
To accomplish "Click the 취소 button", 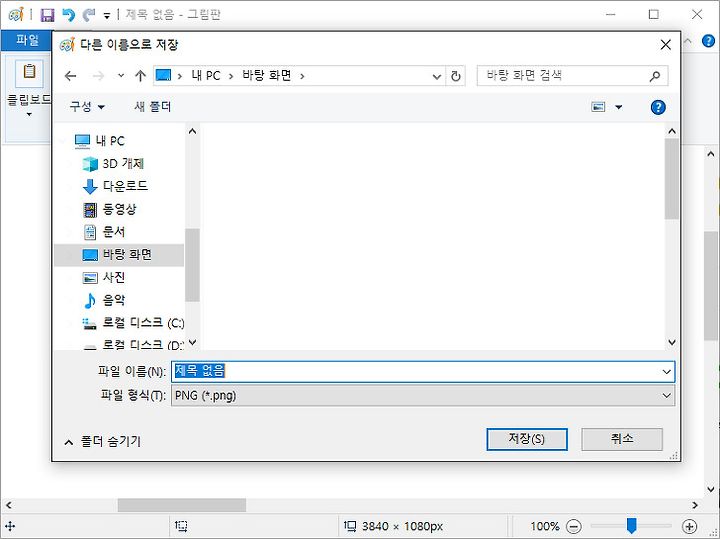I will pos(622,439).
